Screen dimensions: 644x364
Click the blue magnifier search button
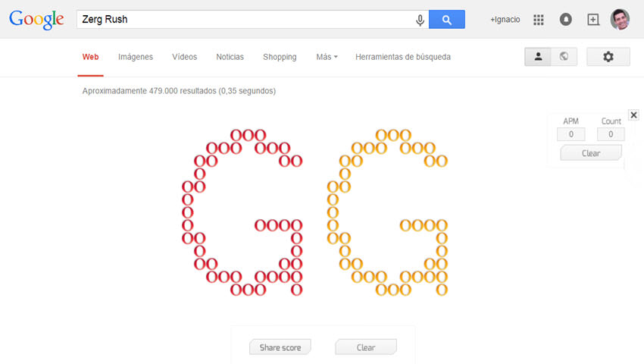pos(447,19)
